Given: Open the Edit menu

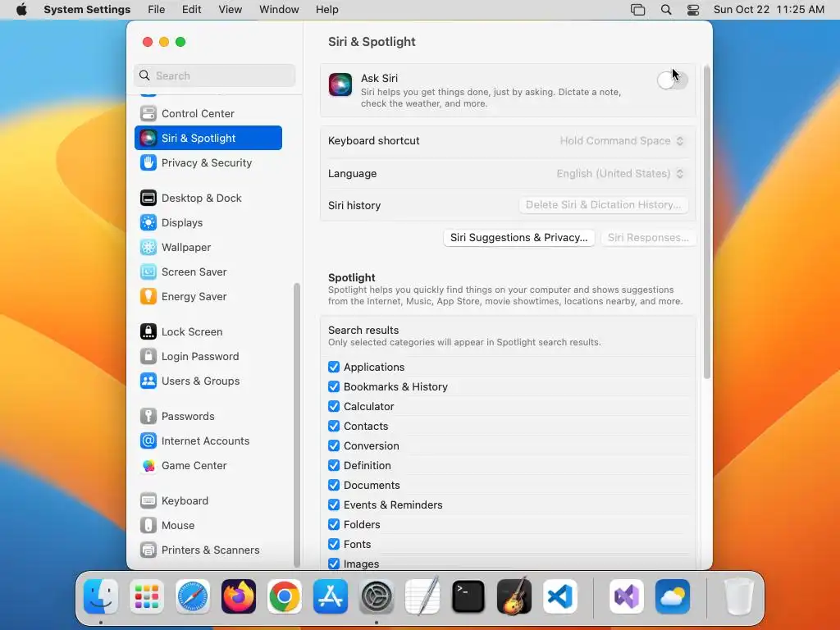Looking at the screenshot, I should point(192,10).
